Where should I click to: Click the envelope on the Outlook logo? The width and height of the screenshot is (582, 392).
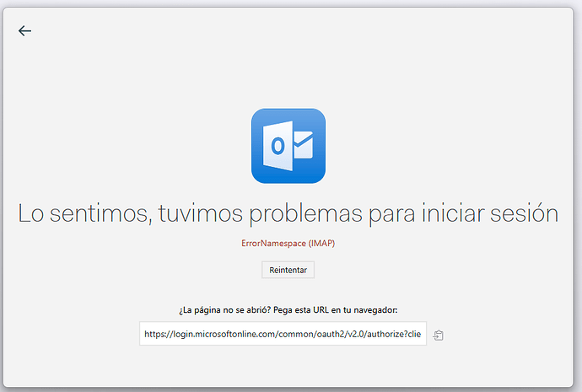click(302, 146)
